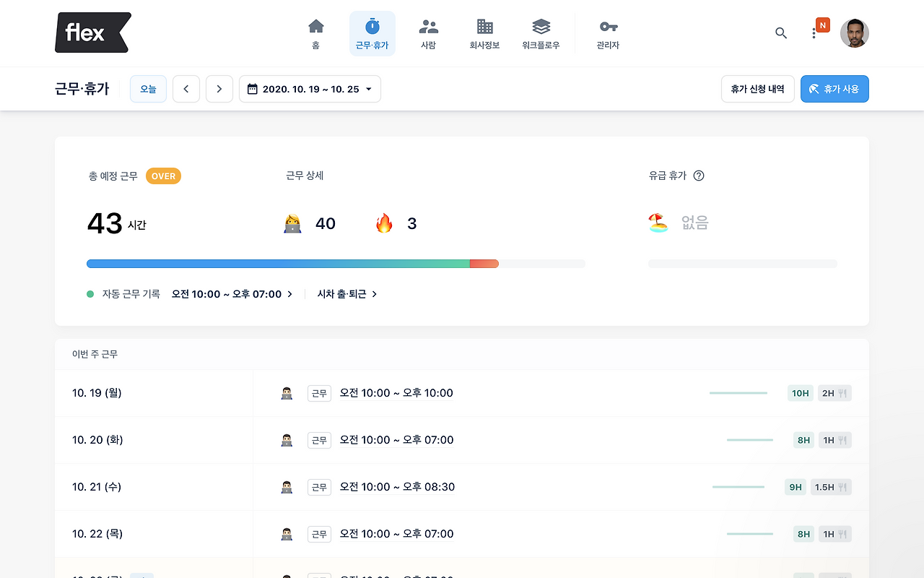Screen dimensions: 924x578
Task: Click the 1H meal badge on 10. 20 row
Action: (834, 440)
